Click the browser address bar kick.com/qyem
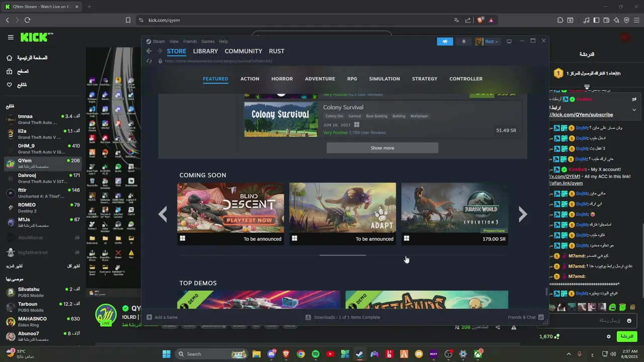This screenshot has height=362, width=644. click(x=164, y=20)
